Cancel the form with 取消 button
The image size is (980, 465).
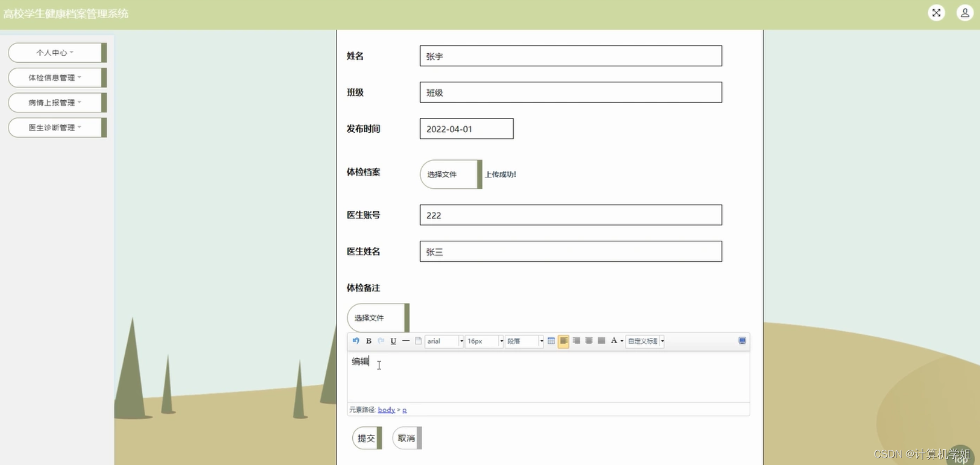pos(407,438)
